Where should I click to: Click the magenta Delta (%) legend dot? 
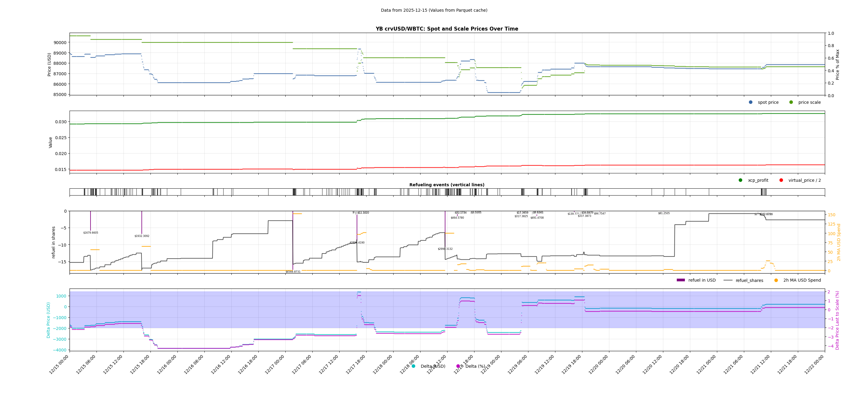[x=458, y=366]
